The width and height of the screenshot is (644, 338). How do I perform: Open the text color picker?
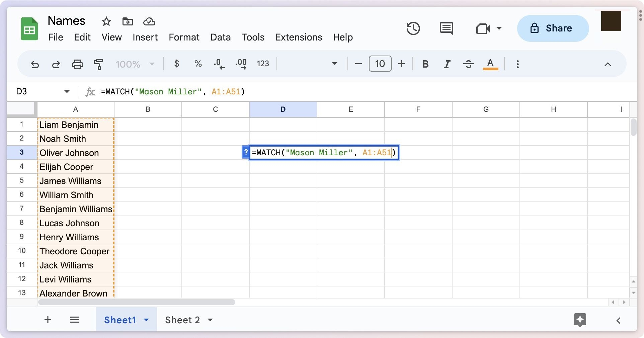[x=490, y=64]
